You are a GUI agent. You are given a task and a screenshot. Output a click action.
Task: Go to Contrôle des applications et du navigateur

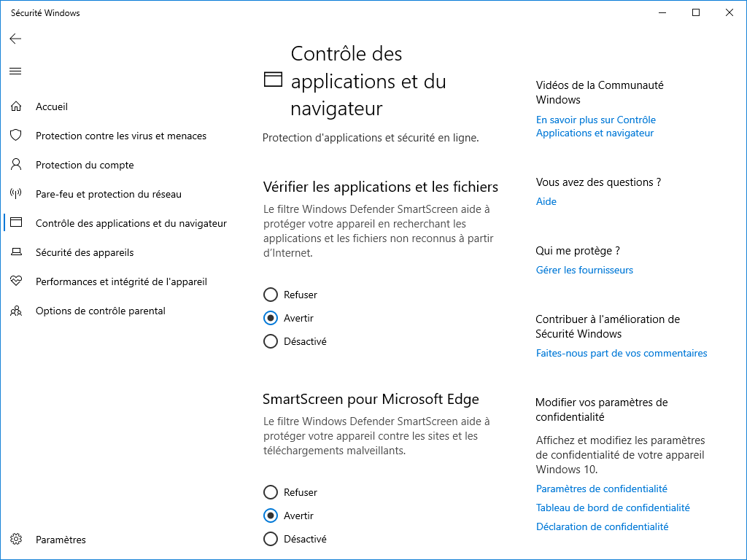click(131, 223)
